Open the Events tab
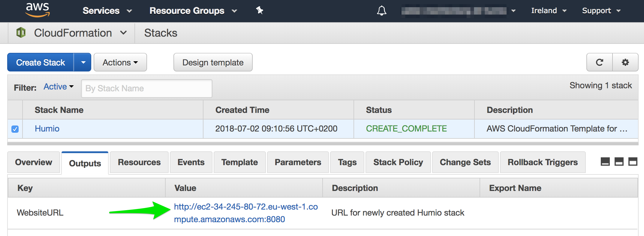The image size is (644, 236). [x=191, y=162]
